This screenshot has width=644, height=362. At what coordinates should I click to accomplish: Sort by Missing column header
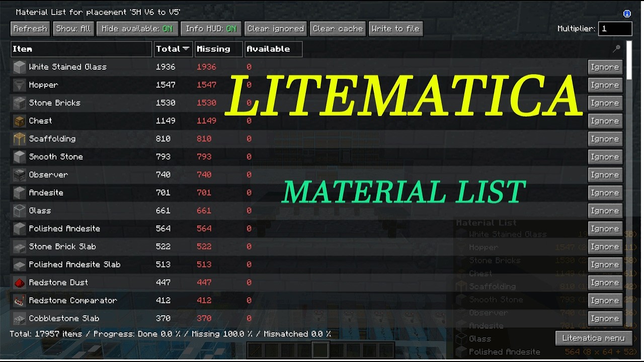tap(218, 49)
